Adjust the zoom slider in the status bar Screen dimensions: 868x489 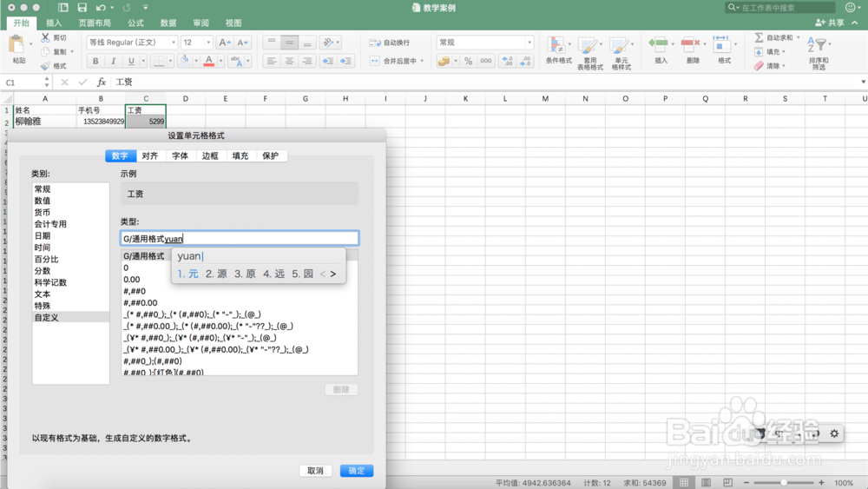click(x=784, y=483)
